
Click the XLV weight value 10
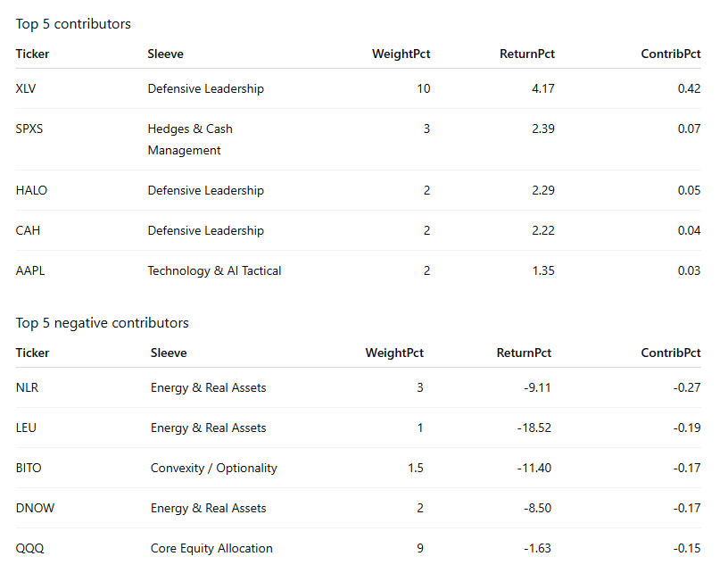click(424, 88)
